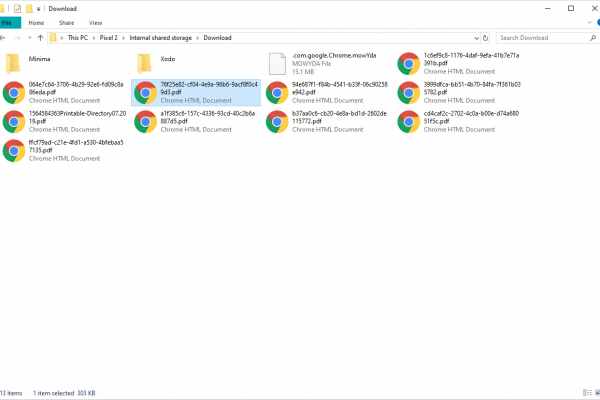Click the Refresh button in address bar
The width and height of the screenshot is (600, 400).
[x=486, y=38]
